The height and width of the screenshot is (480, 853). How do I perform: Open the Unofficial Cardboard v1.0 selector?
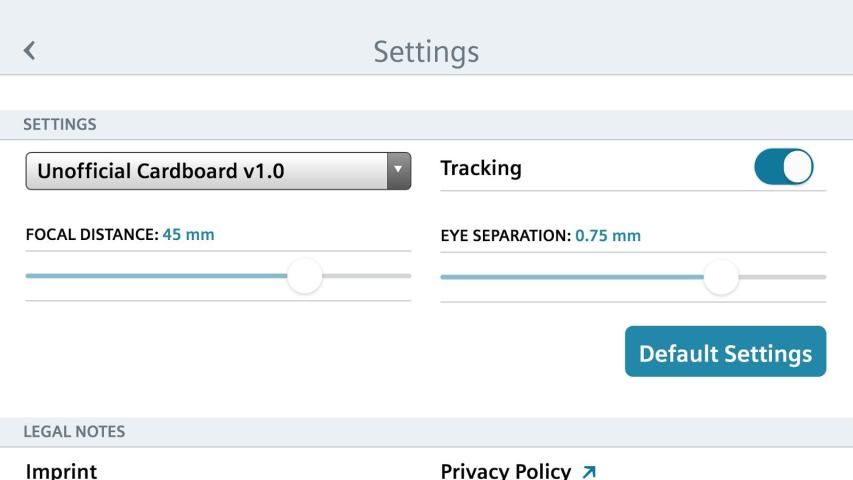pos(206,171)
